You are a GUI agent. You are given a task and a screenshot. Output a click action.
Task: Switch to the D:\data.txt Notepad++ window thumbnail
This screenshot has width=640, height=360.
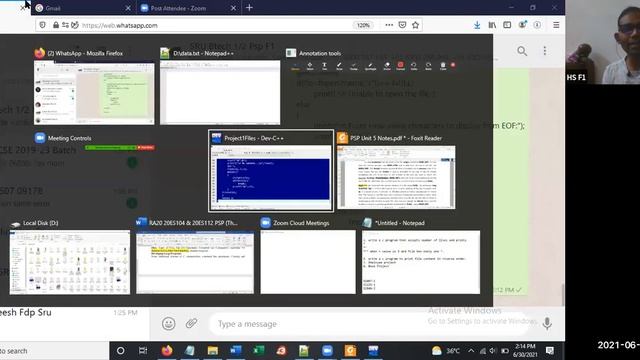(x=220, y=92)
